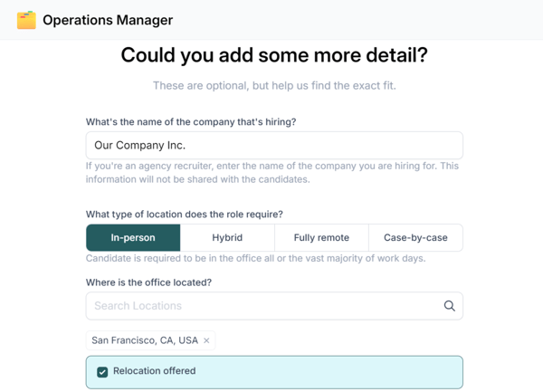
Task: Choose the Hybrid location option
Action: [x=227, y=238]
